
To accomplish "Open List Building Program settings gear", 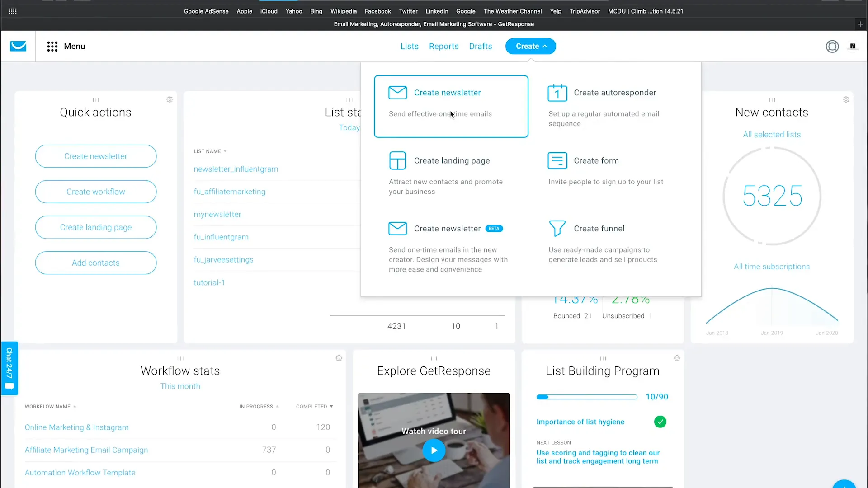I will tap(677, 358).
